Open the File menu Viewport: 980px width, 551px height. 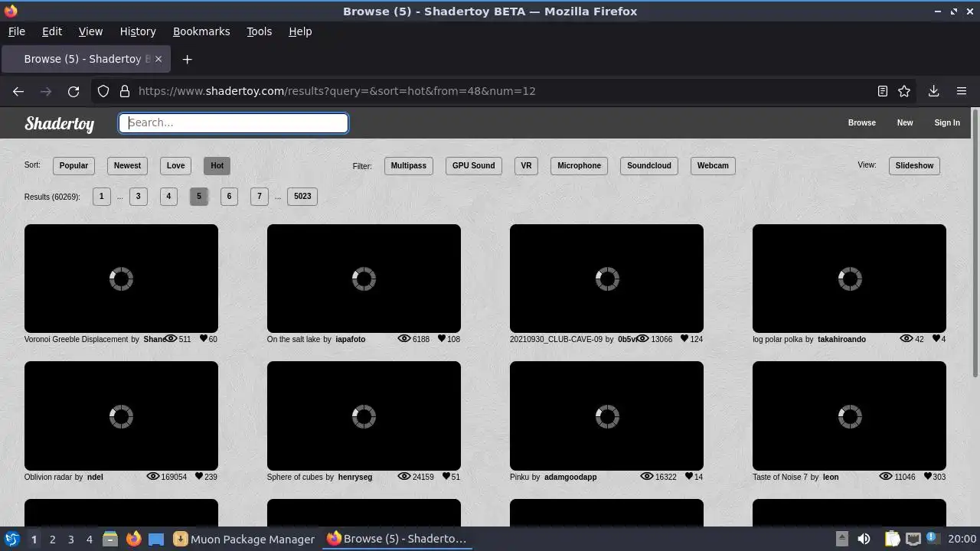[x=16, y=31]
